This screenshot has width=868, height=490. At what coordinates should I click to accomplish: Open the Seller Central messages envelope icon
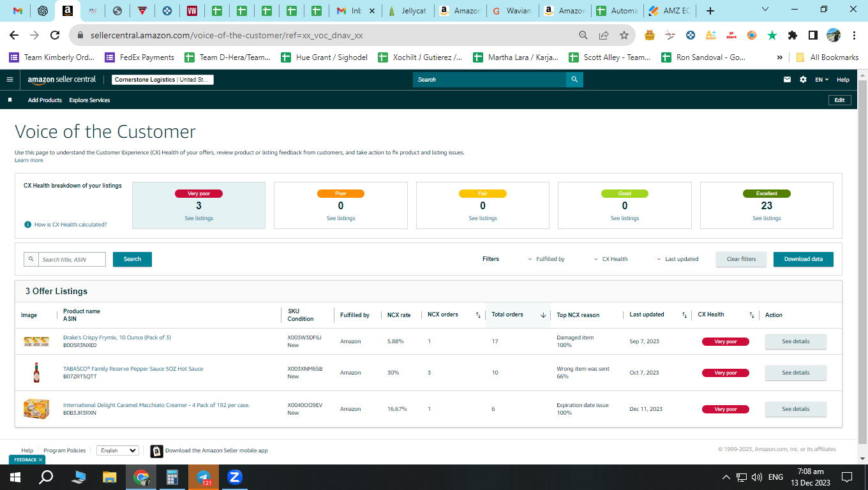(788, 80)
